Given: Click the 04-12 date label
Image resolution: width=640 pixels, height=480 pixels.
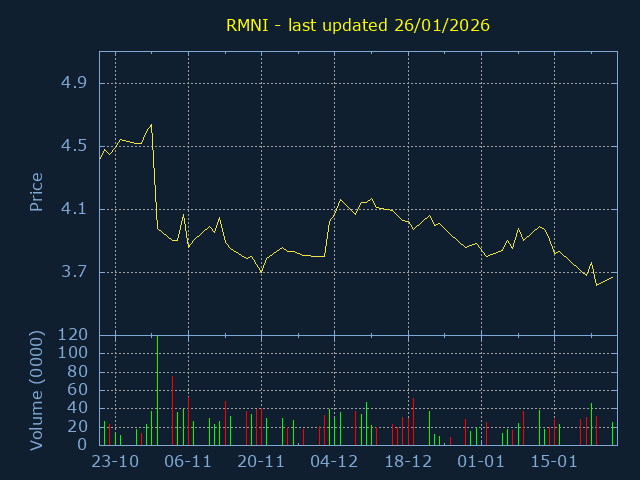Looking at the screenshot, I should point(335,462).
